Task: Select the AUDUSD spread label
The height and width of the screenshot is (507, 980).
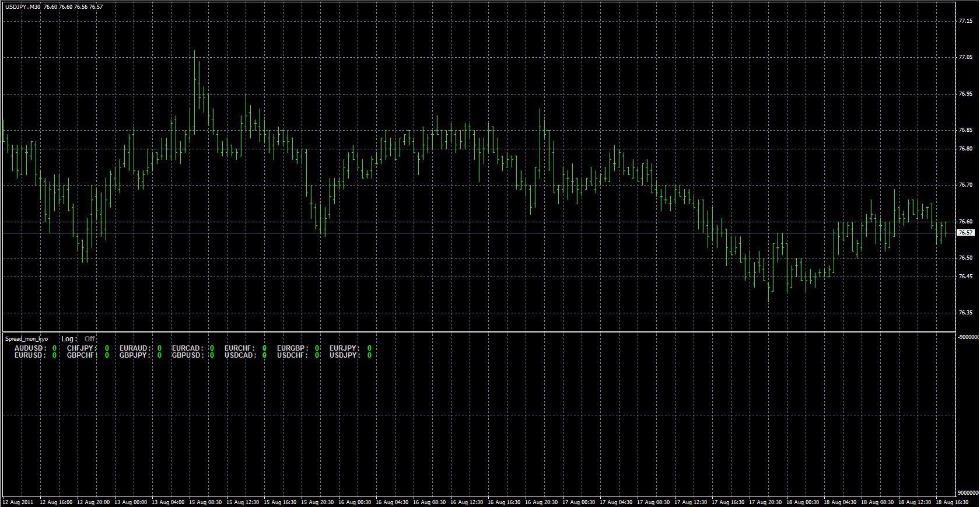Action: [x=30, y=348]
